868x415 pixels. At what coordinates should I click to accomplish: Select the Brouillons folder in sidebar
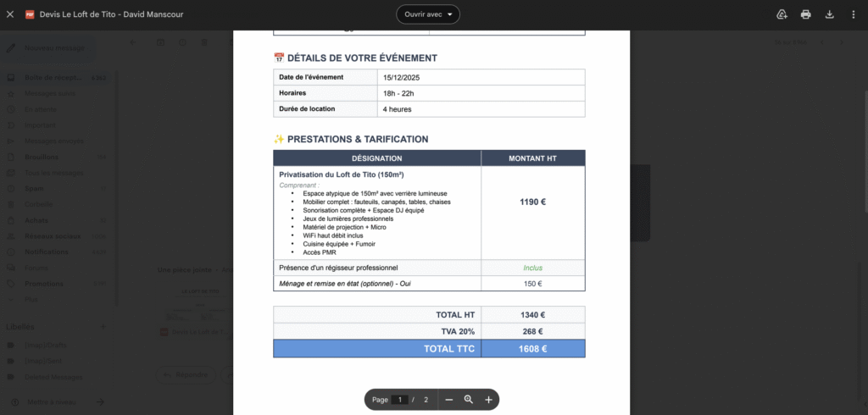click(42, 157)
